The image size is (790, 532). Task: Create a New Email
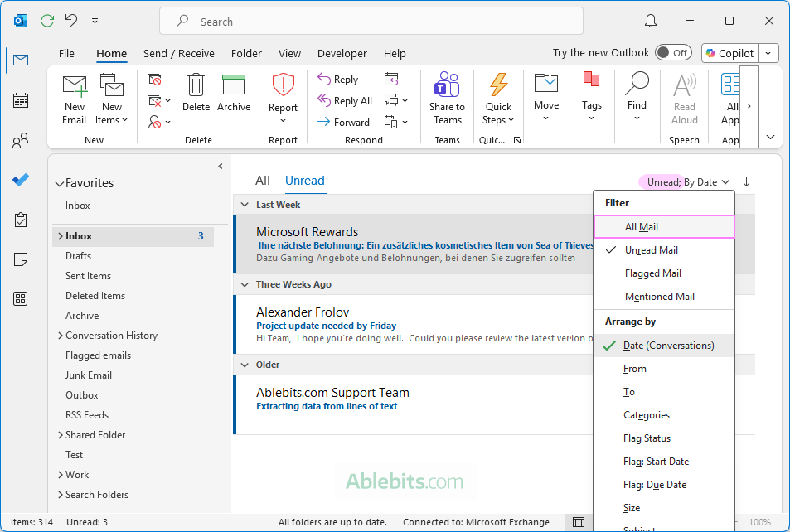coord(74,99)
